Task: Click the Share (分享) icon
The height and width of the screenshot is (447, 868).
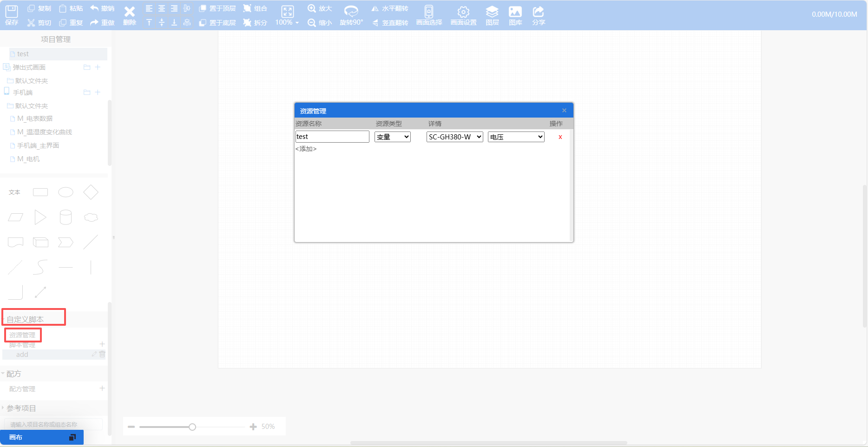Action: pos(538,12)
